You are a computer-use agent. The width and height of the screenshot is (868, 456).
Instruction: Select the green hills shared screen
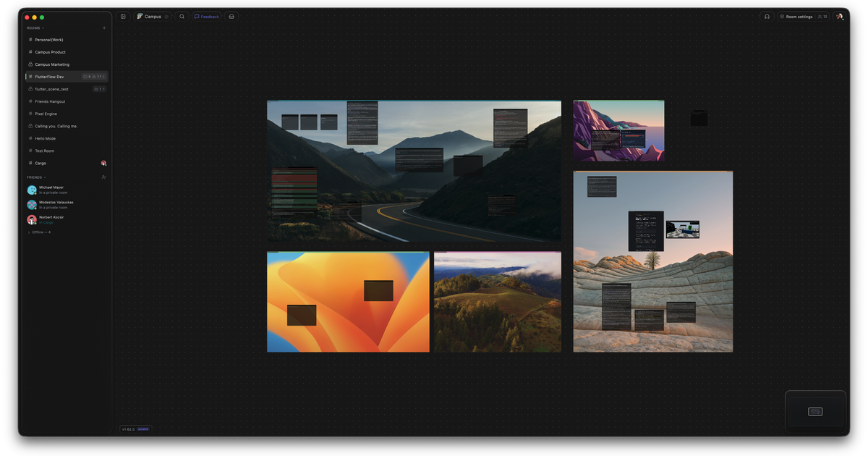click(x=498, y=302)
